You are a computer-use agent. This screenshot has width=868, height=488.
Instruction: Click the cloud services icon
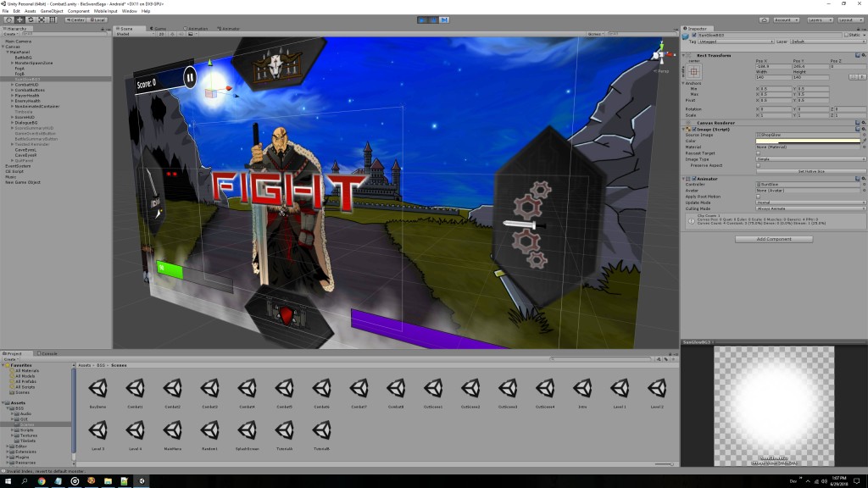click(x=765, y=19)
